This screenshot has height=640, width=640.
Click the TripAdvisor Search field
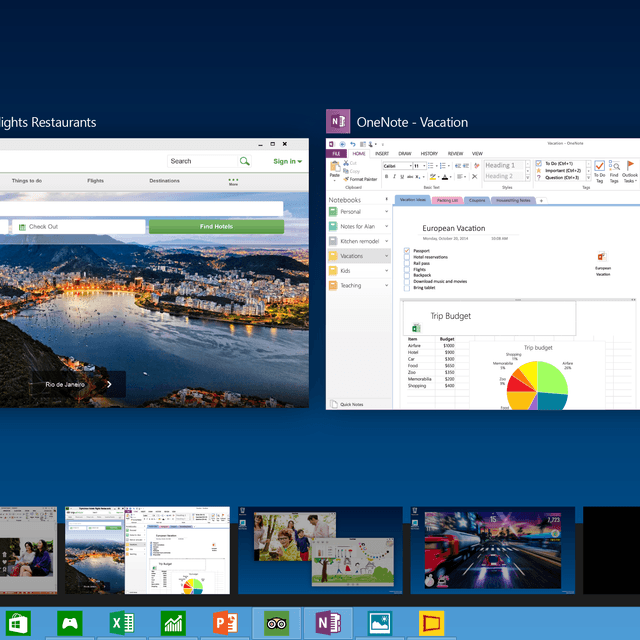pyautogui.click(x=202, y=161)
